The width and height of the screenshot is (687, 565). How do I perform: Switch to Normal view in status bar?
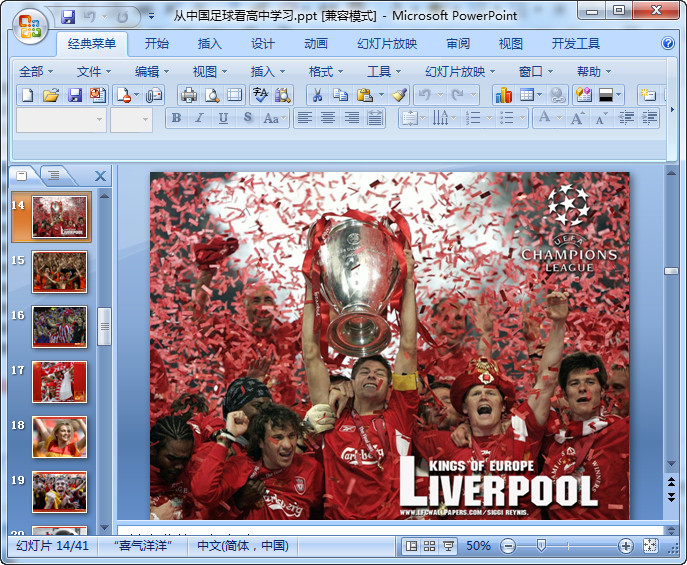tap(411, 546)
